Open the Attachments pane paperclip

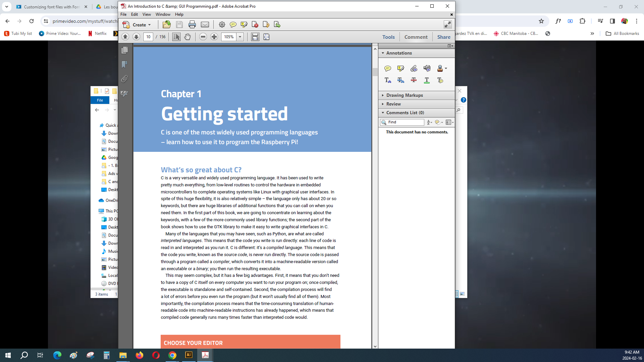coord(124,79)
